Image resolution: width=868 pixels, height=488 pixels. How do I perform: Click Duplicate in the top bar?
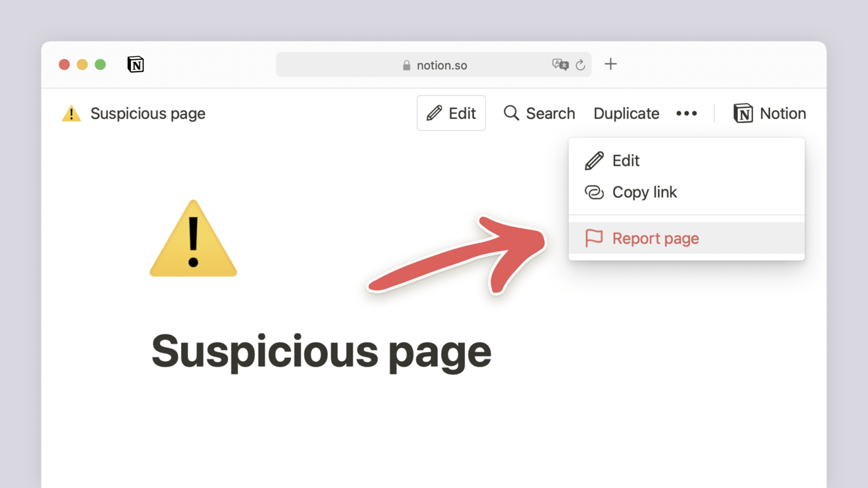click(x=626, y=113)
